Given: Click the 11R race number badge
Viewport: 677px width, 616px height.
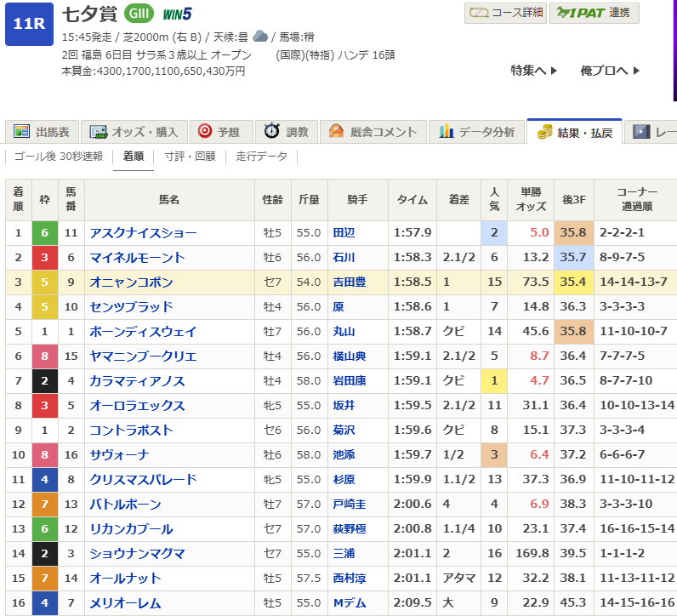Looking at the screenshot, I should point(29,24).
